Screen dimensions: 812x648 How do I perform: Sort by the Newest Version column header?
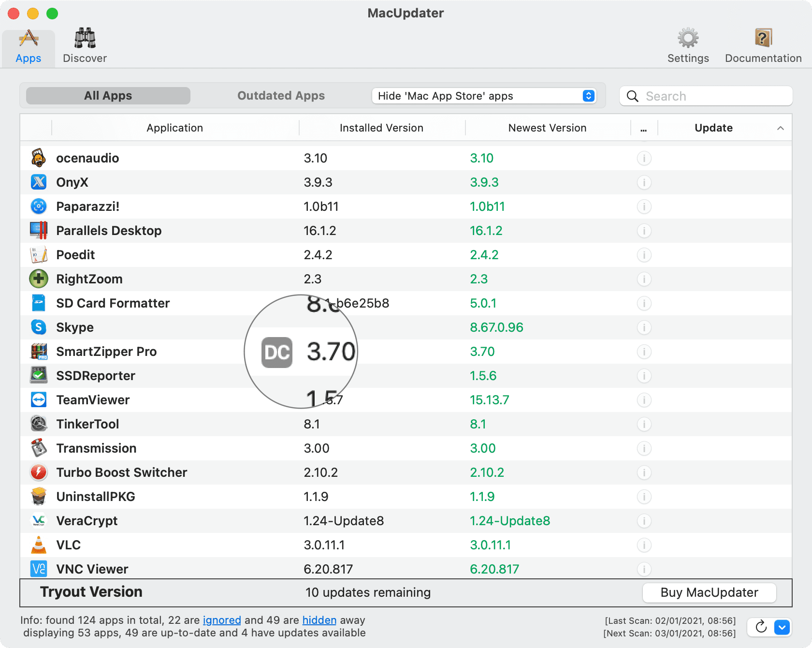point(548,128)
